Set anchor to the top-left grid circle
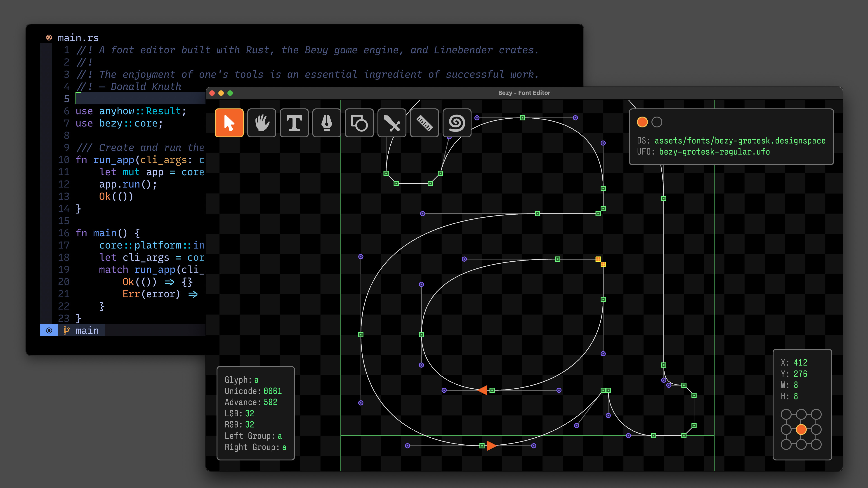 click(x=786, y=414)
